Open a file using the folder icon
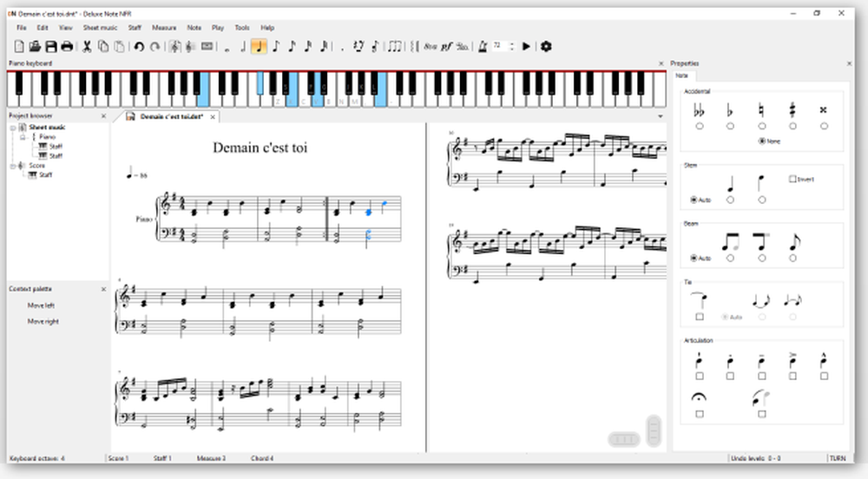The width and height of the screenshot is (868, 479). tap(35, 47)
